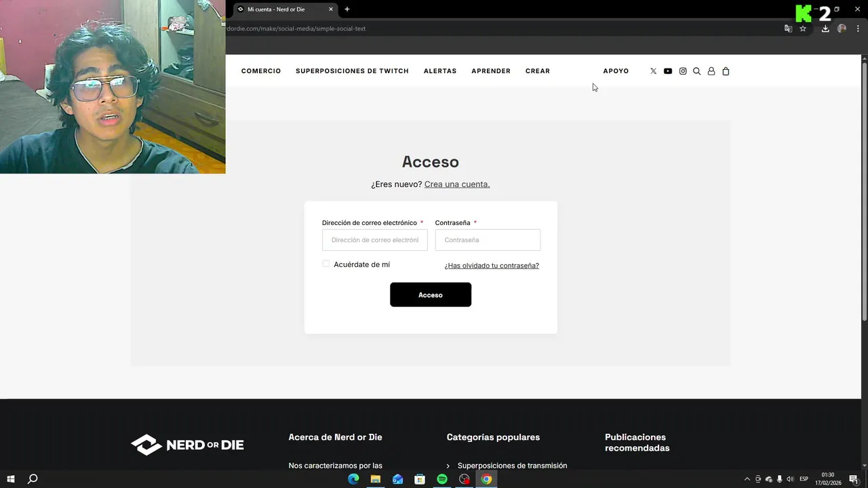Open Windows taskbar search

click(33, 479)
